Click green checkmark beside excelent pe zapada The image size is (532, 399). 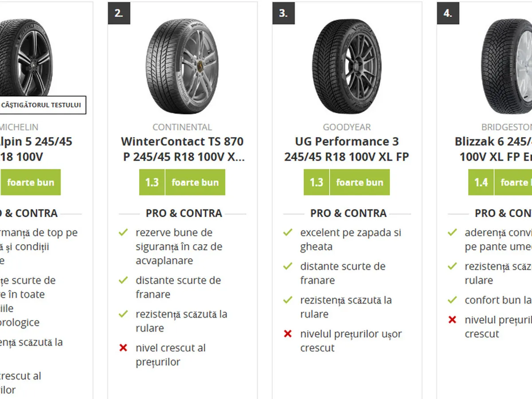point(288,232)
